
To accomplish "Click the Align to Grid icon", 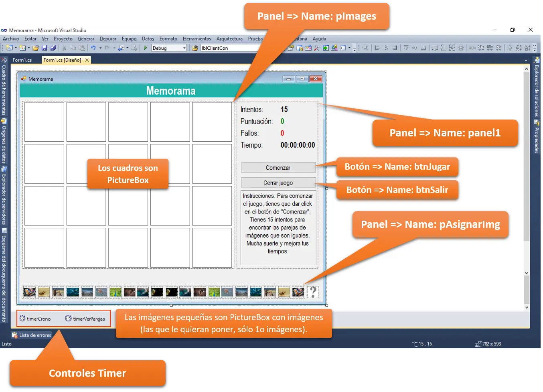I will (x=365, y=48).
